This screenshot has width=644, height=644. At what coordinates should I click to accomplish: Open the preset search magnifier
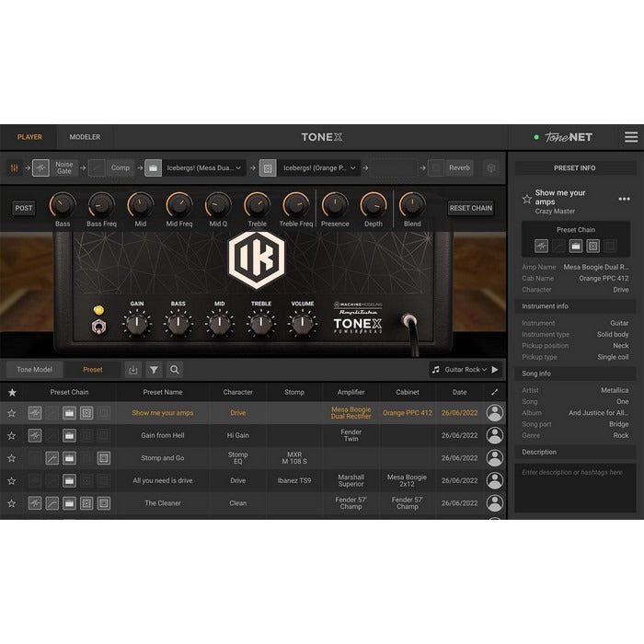pyautogui.click(x=175, y=370)
